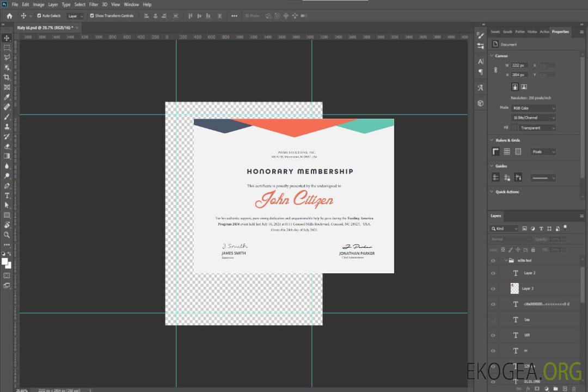Open the Fill Transparent dropdown

(537, 128)
